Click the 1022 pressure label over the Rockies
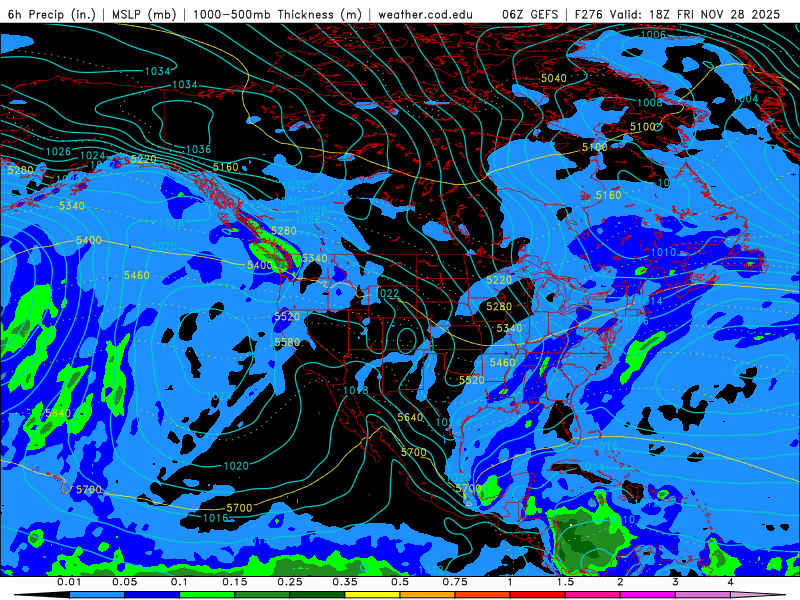 (388, 293)
